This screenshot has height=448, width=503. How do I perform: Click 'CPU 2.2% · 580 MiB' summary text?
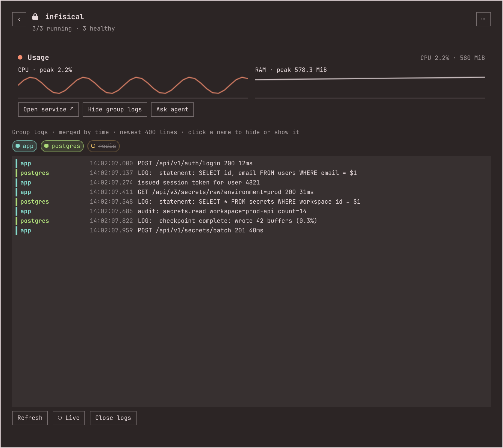point(453,58)
